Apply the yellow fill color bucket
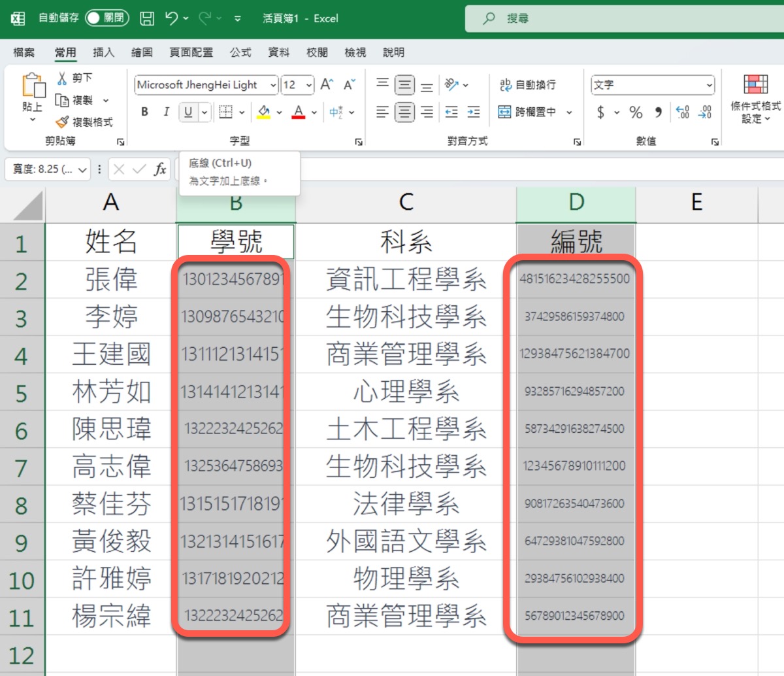 264,112
